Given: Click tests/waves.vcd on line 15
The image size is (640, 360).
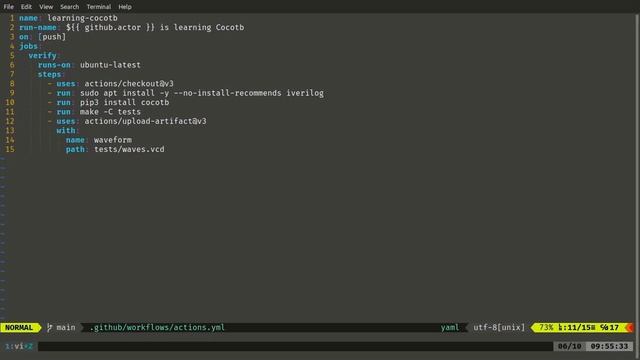Looking at the screenshot, I should (129, 149).
